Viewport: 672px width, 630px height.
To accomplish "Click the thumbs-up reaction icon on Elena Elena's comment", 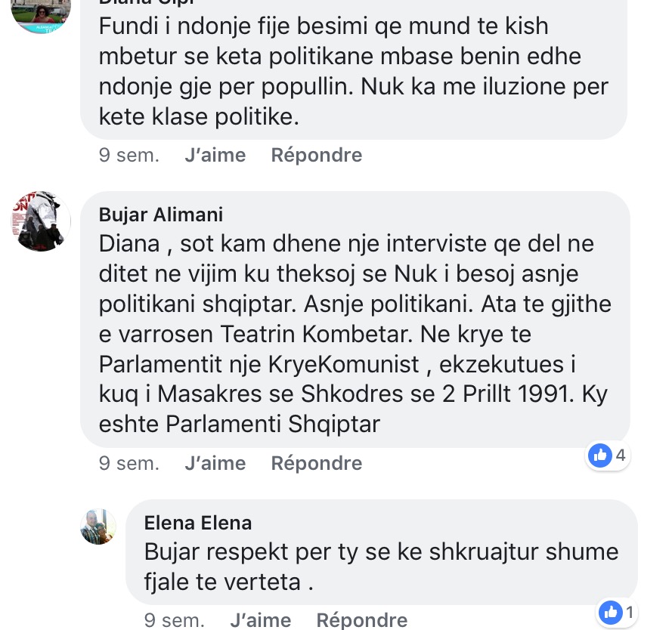I will coord(610,612).
